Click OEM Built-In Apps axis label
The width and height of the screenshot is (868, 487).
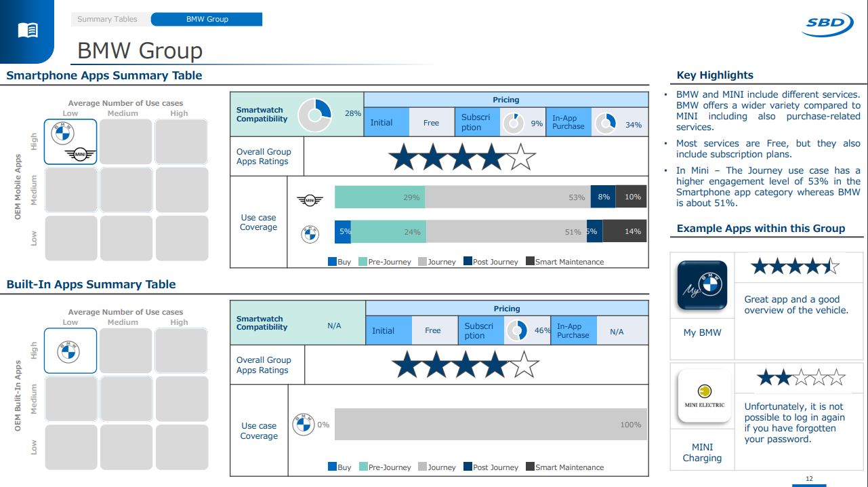click(x=18, y=395)
